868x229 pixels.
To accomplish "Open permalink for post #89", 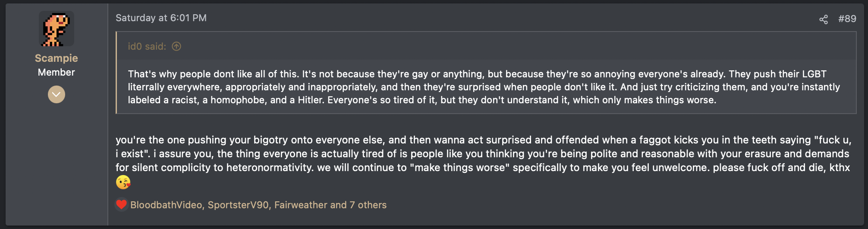I will pyautogui.click(x=847, y=19).
